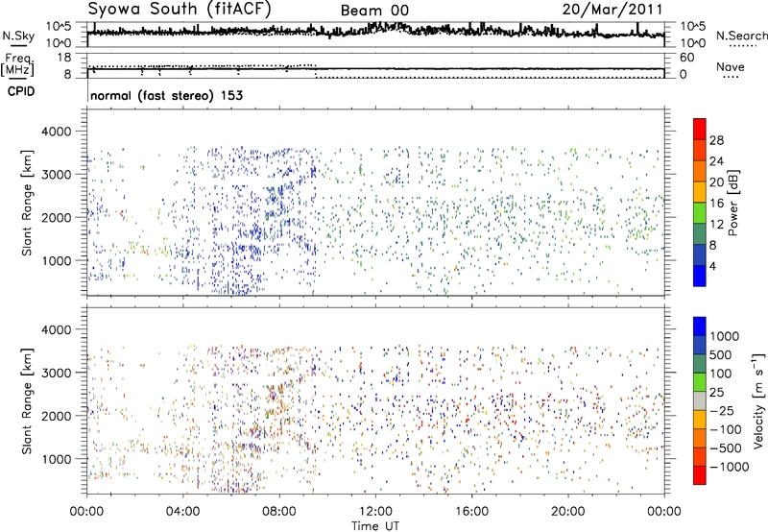This screenshot has height=532, width=768.
Task: Click the '4' tick label on Power colorbar
Action: pyautogui.click(x=712, y=266)
